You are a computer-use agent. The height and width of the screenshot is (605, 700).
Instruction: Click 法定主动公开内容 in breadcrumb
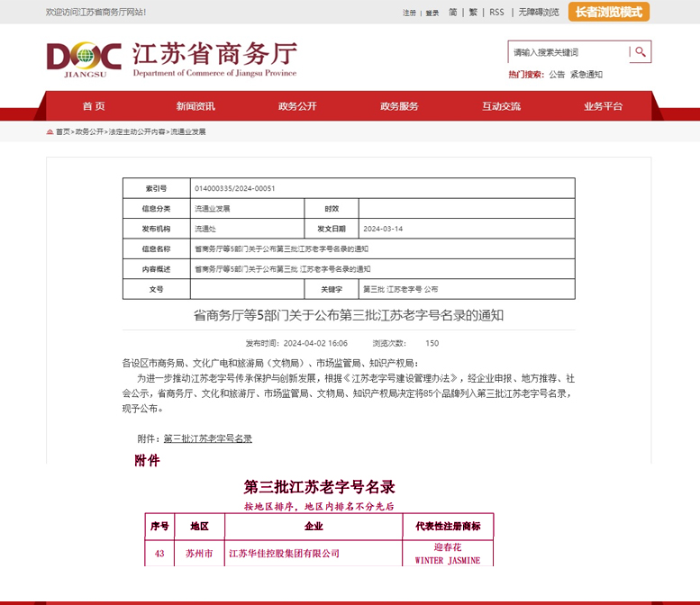(x=137, y=131)
